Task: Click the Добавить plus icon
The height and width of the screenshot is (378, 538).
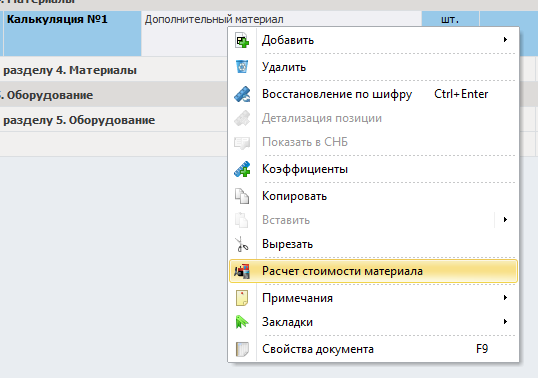Action: [242, 40]
